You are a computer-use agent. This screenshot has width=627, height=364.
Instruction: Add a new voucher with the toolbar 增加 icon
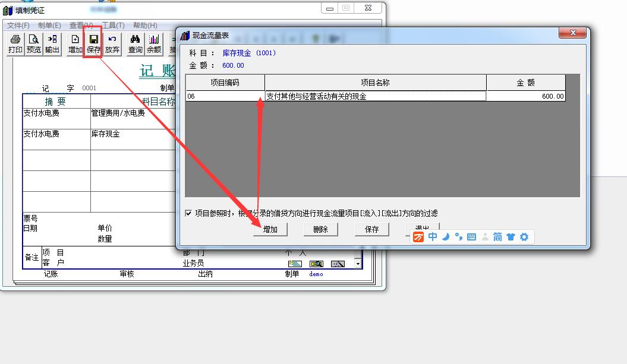coord(75,44)
